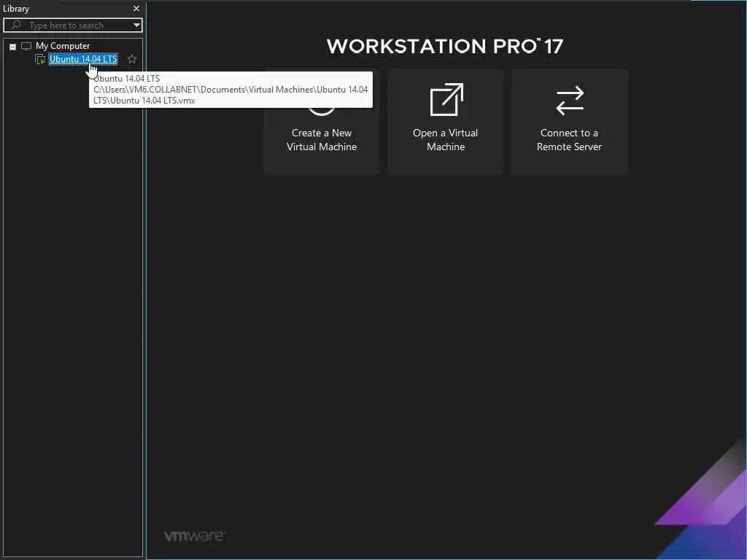This screenshot has height=560, width=747.
Task: Click the Ubuntu VM running-state icon
Action: click(41, 60)
